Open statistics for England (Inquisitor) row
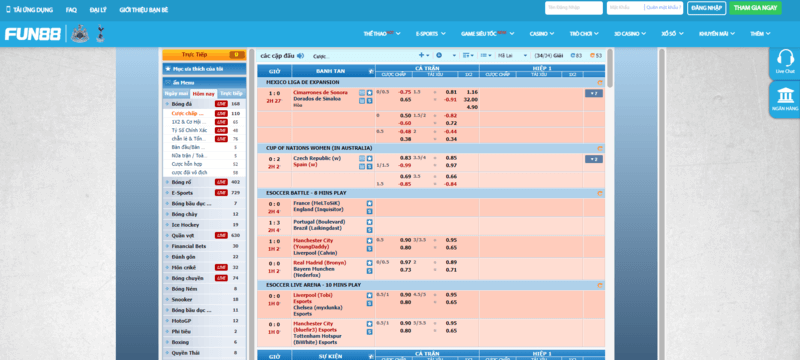800x360 pixels. (369, 211)
